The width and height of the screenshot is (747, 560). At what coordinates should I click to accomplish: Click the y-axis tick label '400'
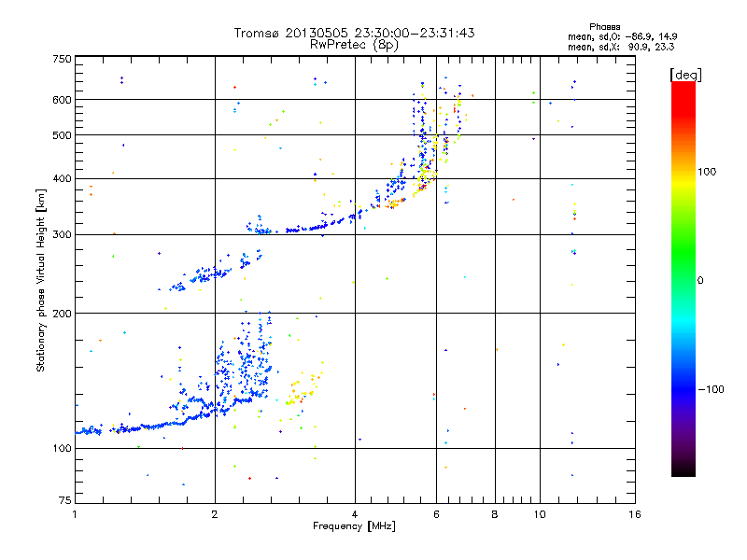(62, 178)
